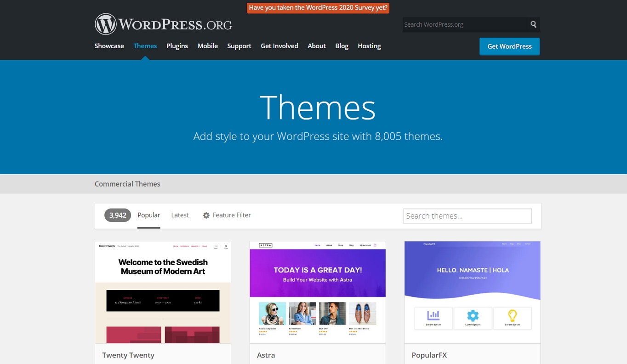Screen dimensions: 627x364
Task: Switch to the Popular tab
Action: (x=149, y=215)
